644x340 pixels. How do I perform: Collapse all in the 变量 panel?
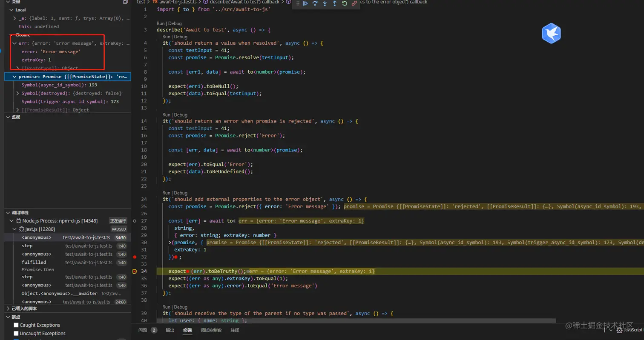click(125, 2)
